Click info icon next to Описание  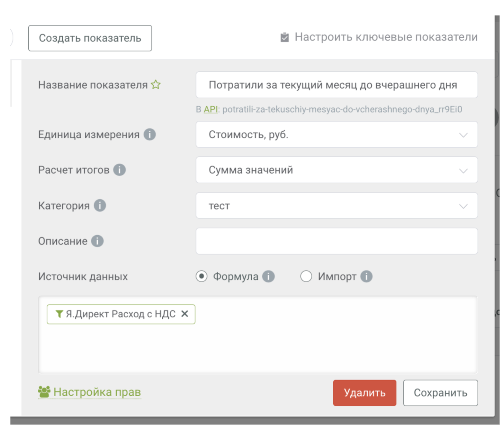click(97, 241)
